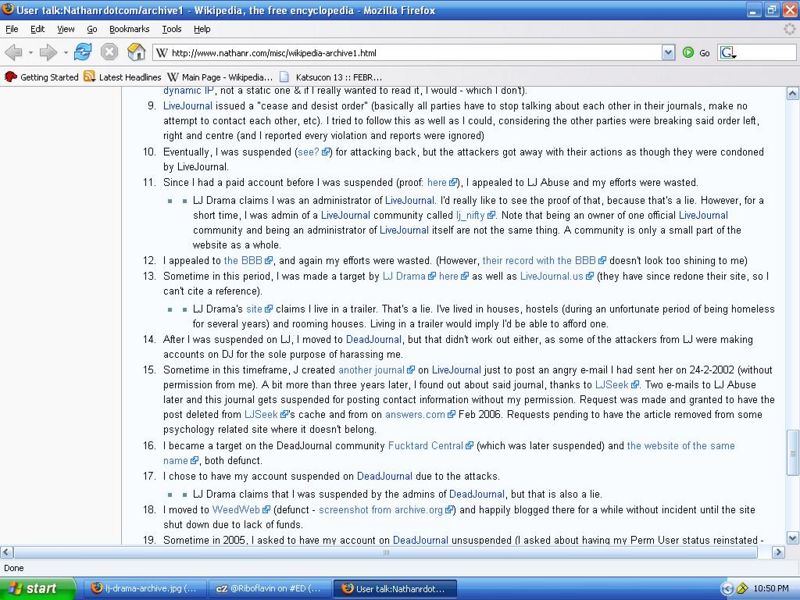Image resolution: width=800 pixels, height=600 pixels.
Task: Open the Main Page - Wikipedia bookmark
Action: click(x=219, y=76)
